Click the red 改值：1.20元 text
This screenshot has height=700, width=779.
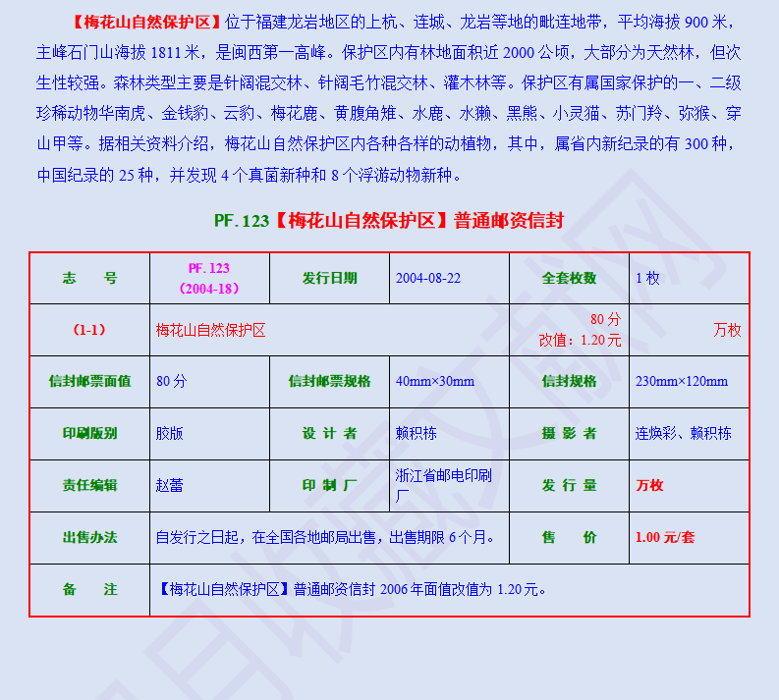(580, 340)
